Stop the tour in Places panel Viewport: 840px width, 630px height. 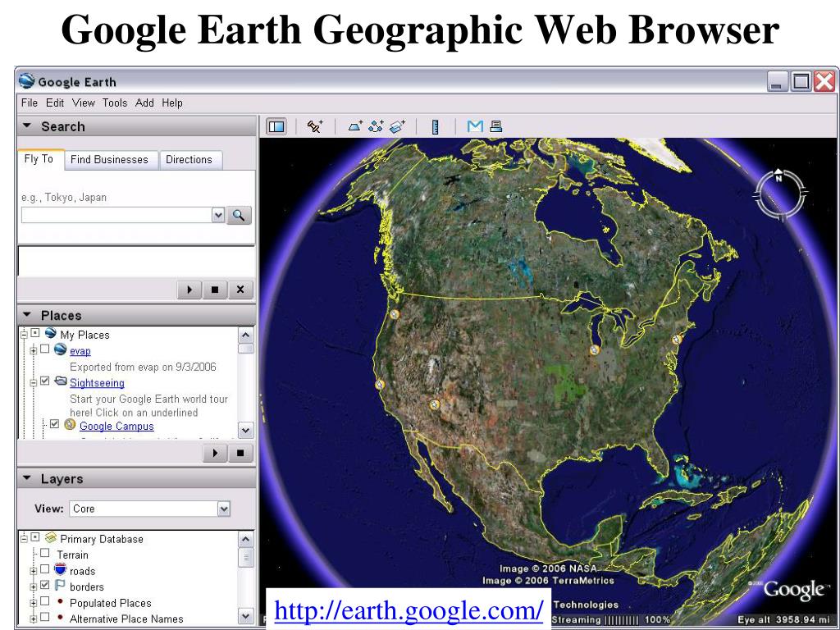point(240,453)
